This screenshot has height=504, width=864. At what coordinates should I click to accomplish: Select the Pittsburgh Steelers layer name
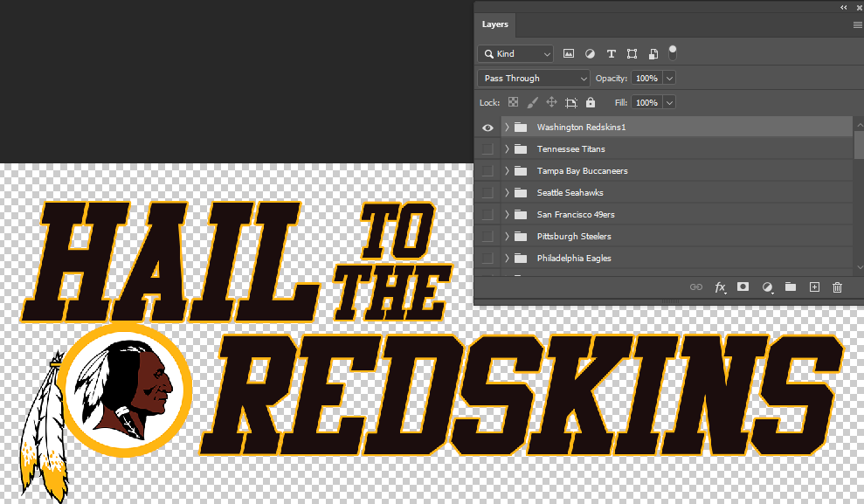574,237
